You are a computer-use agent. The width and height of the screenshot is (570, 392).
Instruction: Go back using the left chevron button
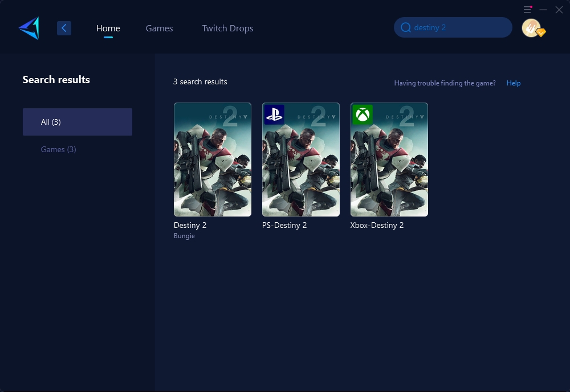tap(64, 28)
